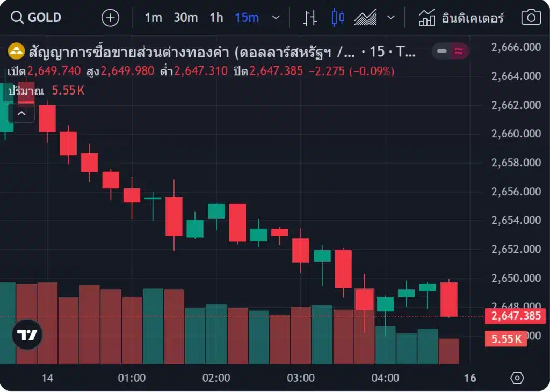The width and height of the screenshot is (550, 392).
Task: Open chart settings hexagon icon
Action: coord(517,378)
